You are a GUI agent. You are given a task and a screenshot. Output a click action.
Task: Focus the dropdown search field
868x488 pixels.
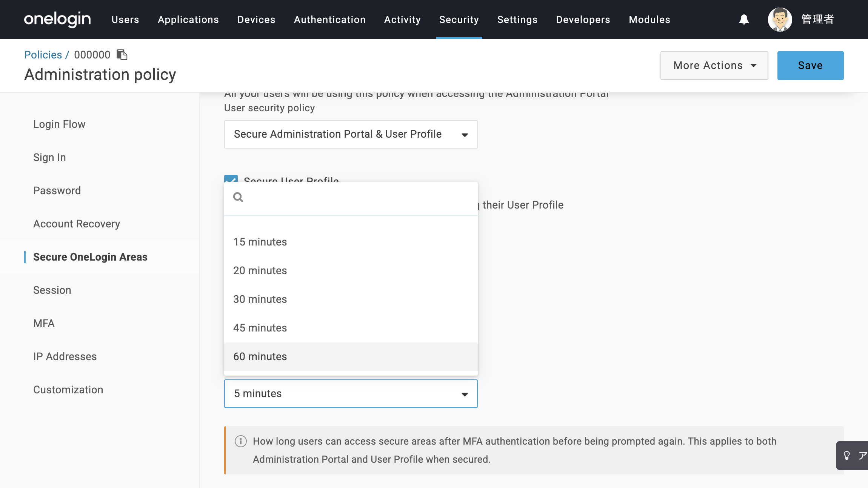coord(351,198)
